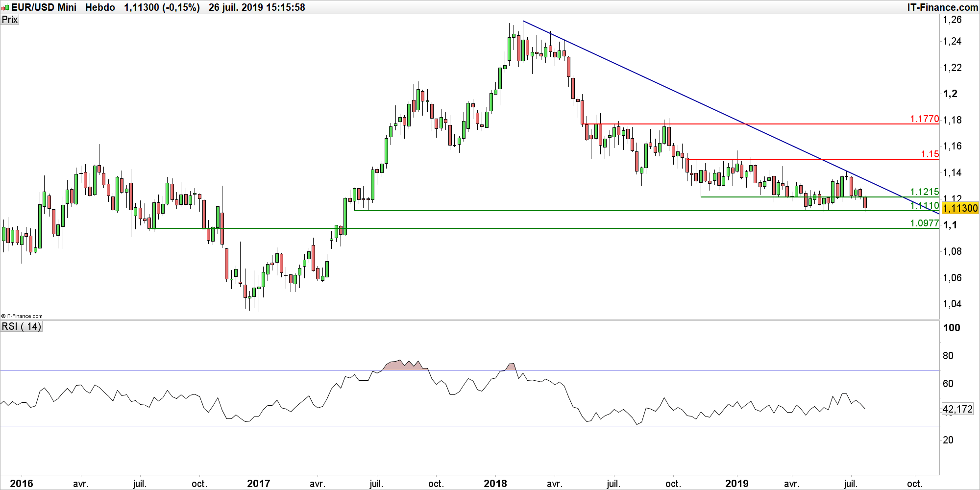
Task: Click the 1,26 price axis label
Action: 953,20
